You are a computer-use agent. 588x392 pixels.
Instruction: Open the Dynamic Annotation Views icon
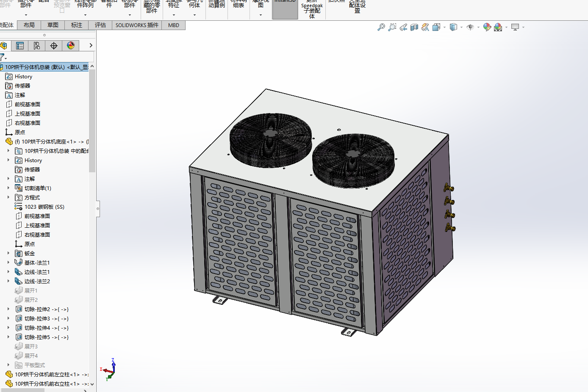425,27
